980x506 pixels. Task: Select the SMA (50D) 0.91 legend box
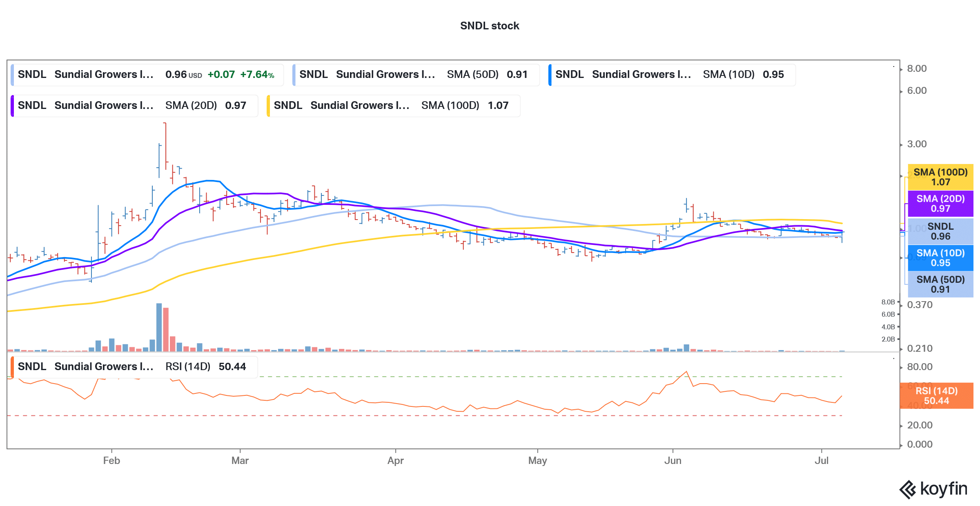point(416,75)
